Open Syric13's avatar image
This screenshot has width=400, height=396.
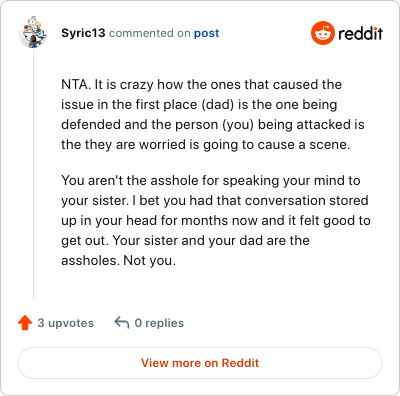pos(33,32)
